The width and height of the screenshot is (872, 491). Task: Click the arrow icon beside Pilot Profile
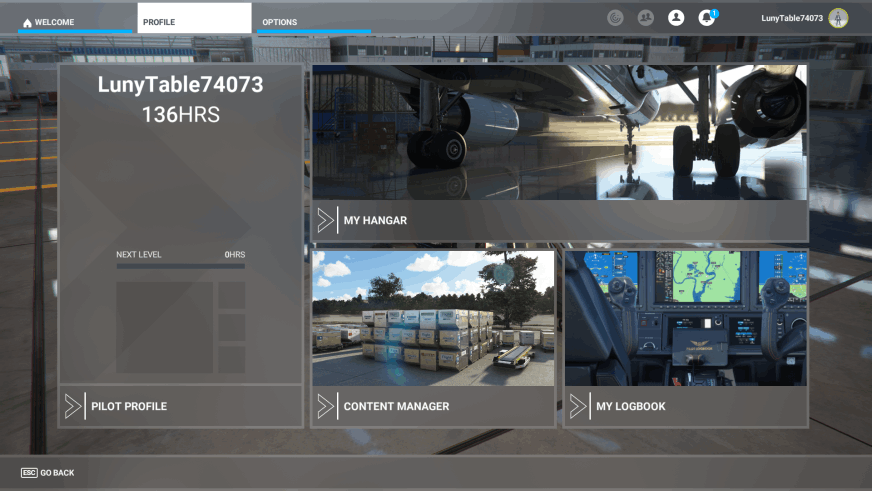73,406
